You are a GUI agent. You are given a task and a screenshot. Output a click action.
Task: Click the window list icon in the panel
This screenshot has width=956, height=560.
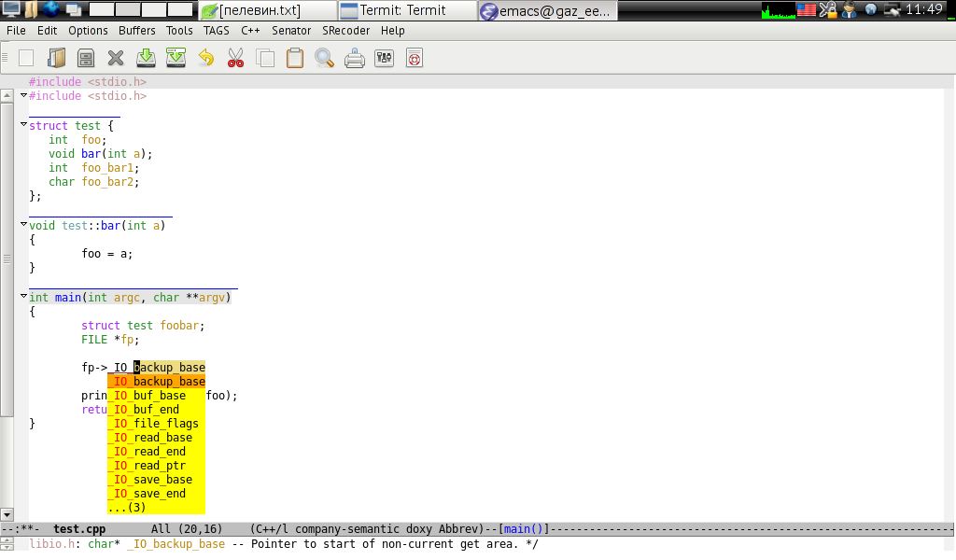coord(74,9)
